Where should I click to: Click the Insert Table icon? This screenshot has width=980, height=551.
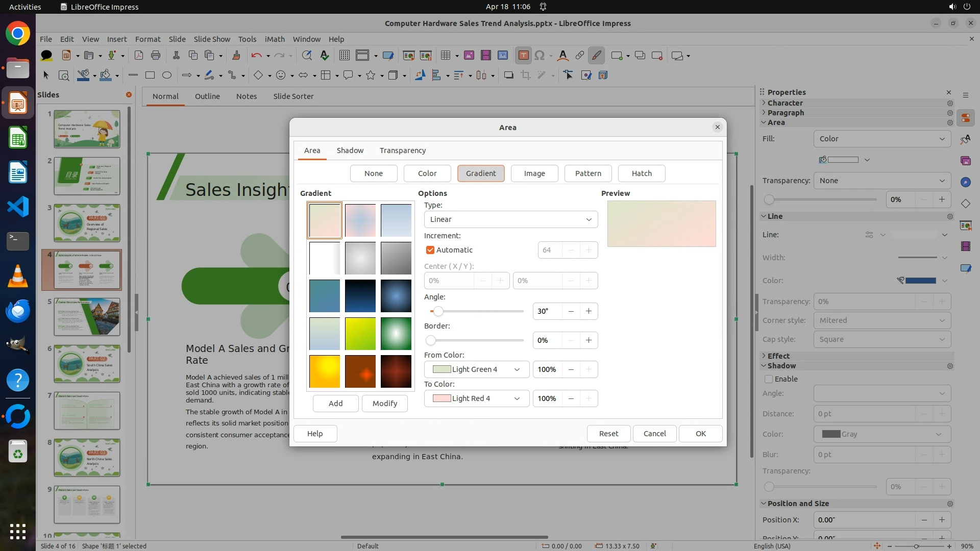tap(446, 56)
